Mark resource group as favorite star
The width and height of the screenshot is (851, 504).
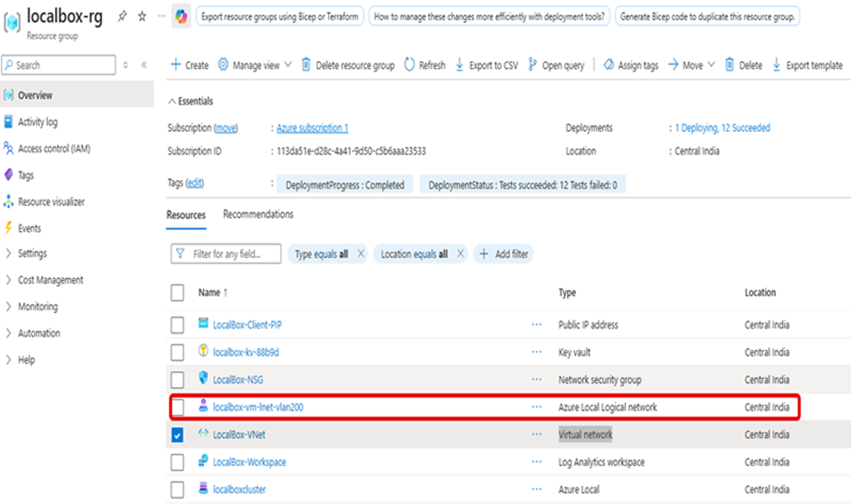pyautogui.click(x=142, y=17)
